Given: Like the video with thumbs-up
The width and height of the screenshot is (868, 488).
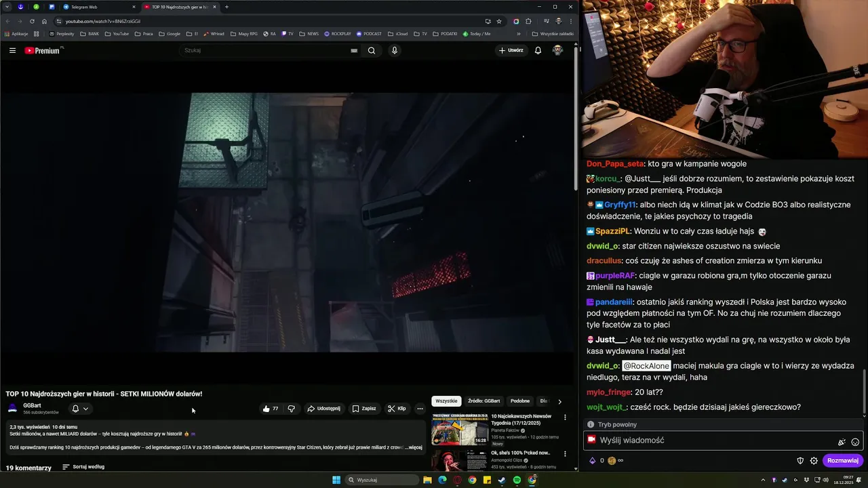Looking at the screenshot, I should pos(271,409).
